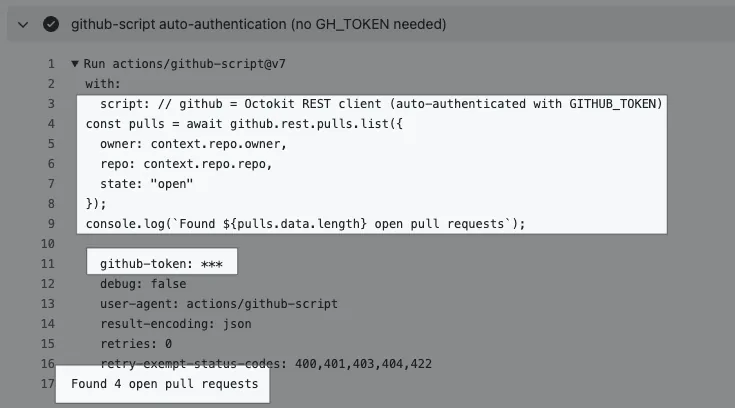
Task: Click the 'state: "open"' script line
Action: (x=146, y=184)
